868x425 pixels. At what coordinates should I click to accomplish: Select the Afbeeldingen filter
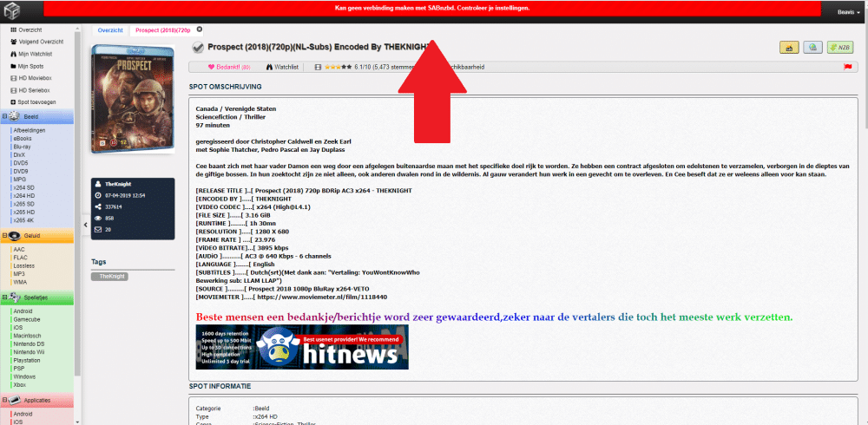(x=30, y=131)
